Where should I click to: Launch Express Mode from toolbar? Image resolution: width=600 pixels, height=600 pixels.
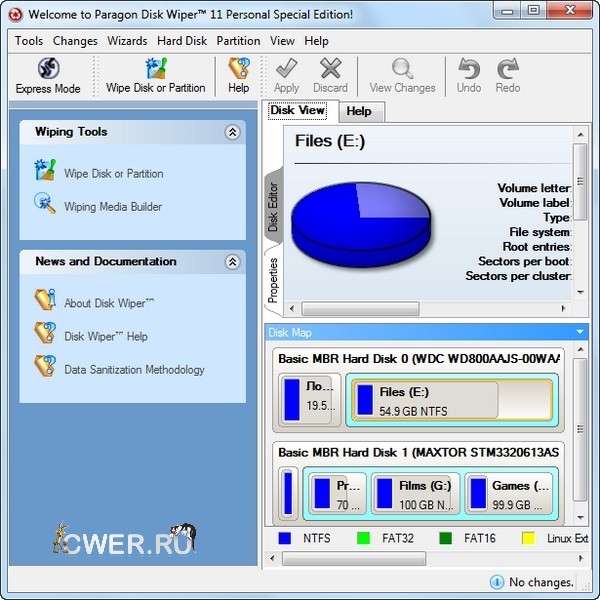point(48,76)
